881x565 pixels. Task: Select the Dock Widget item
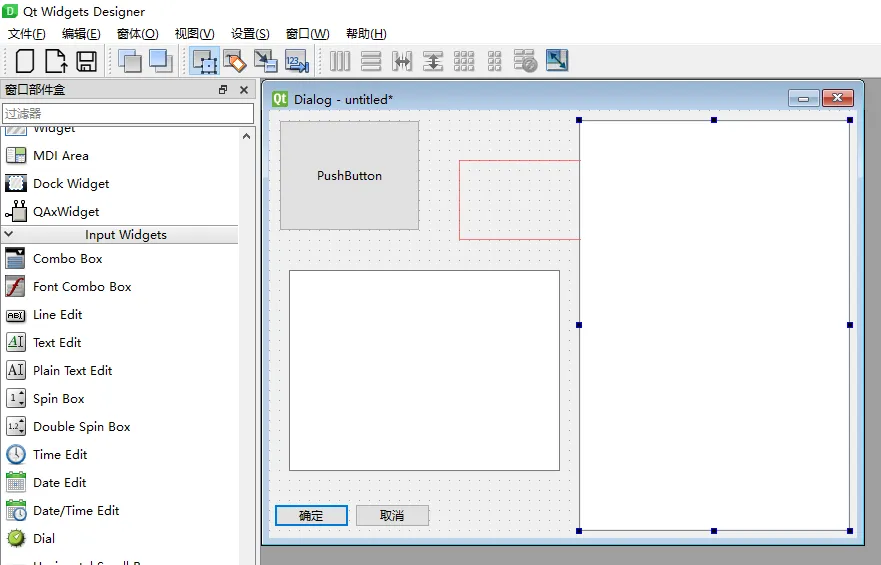(71, 184)
